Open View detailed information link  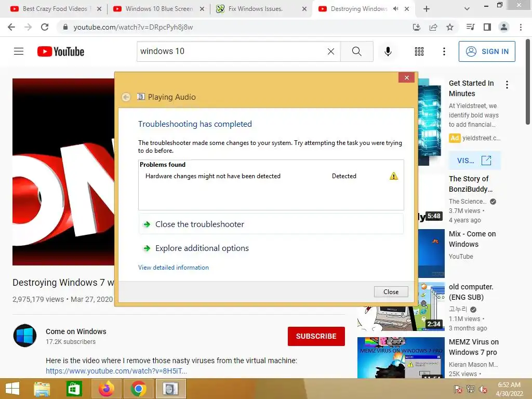[x=174, y=268]
